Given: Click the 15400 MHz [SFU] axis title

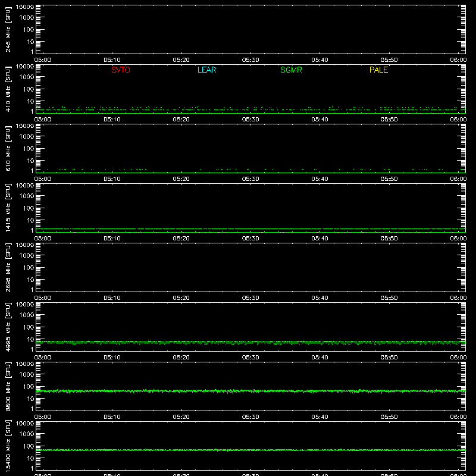Looking at the screenshot, I should (x=8, y=446).
